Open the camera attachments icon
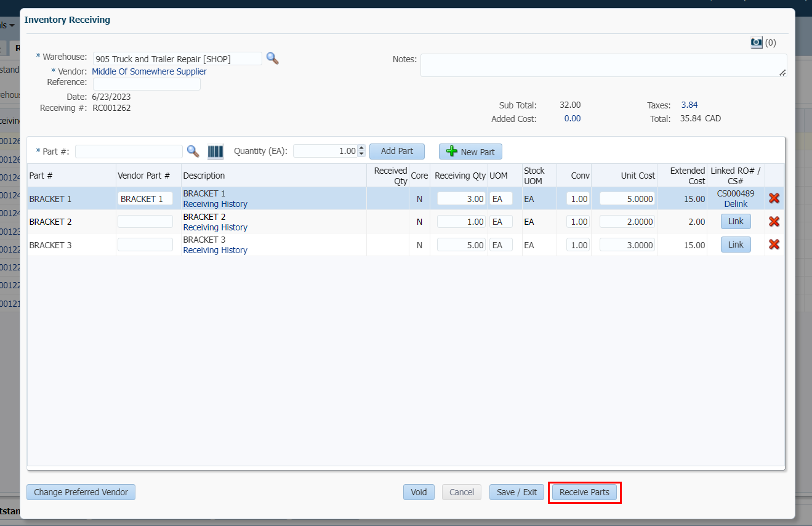This screenshot has width=812, height=526. [757, 42]
